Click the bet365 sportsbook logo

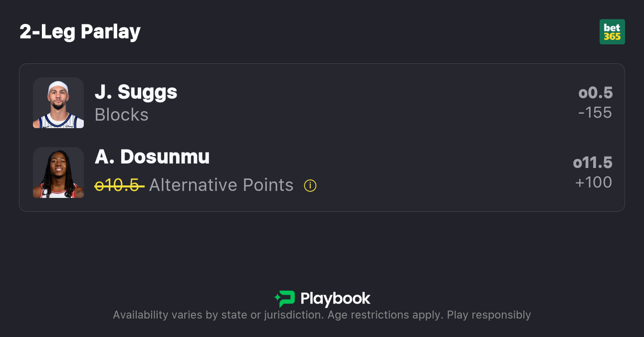coord(612,32)
